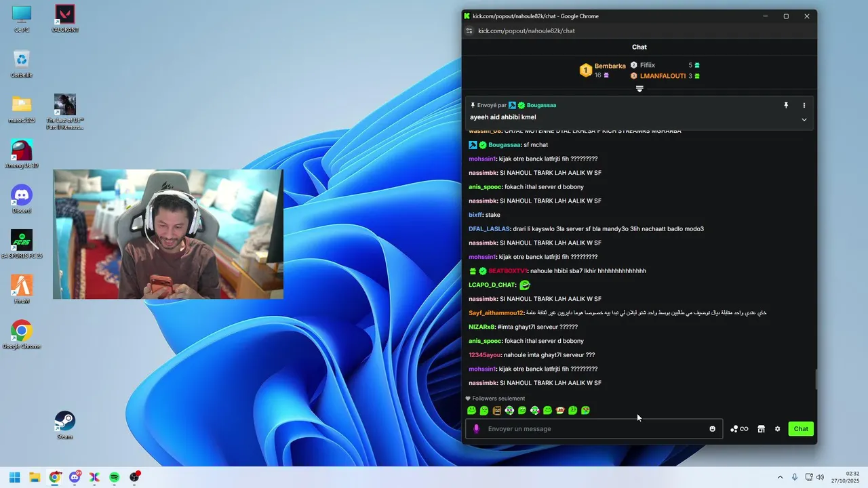Screen dimensions: 868x488
Task: Select the EA SPORTS FC 25 icon
Action: click(x=22, y=244)
